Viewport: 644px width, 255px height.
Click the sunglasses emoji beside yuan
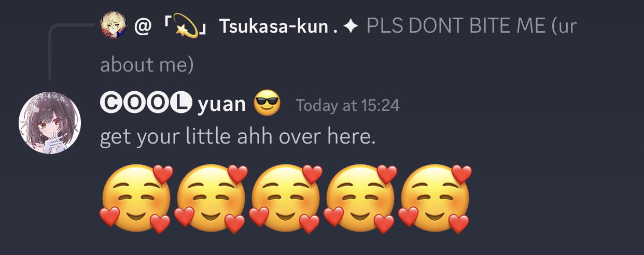(267, 103)
